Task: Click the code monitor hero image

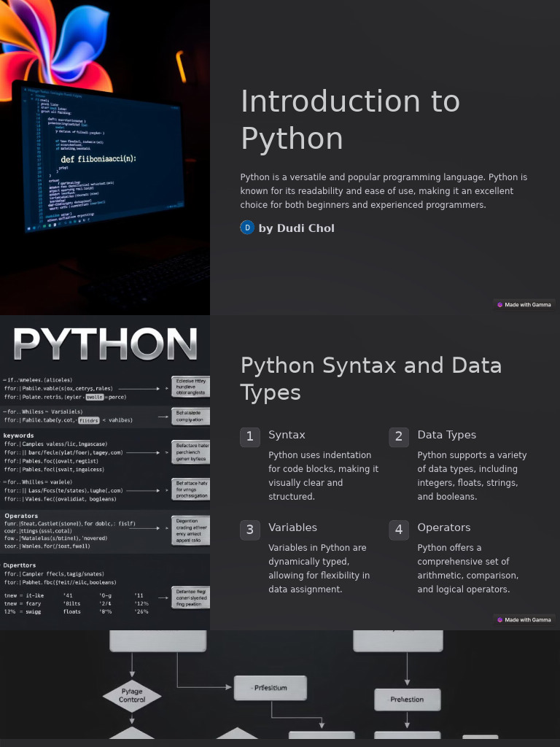Action: tap(105, 157)
